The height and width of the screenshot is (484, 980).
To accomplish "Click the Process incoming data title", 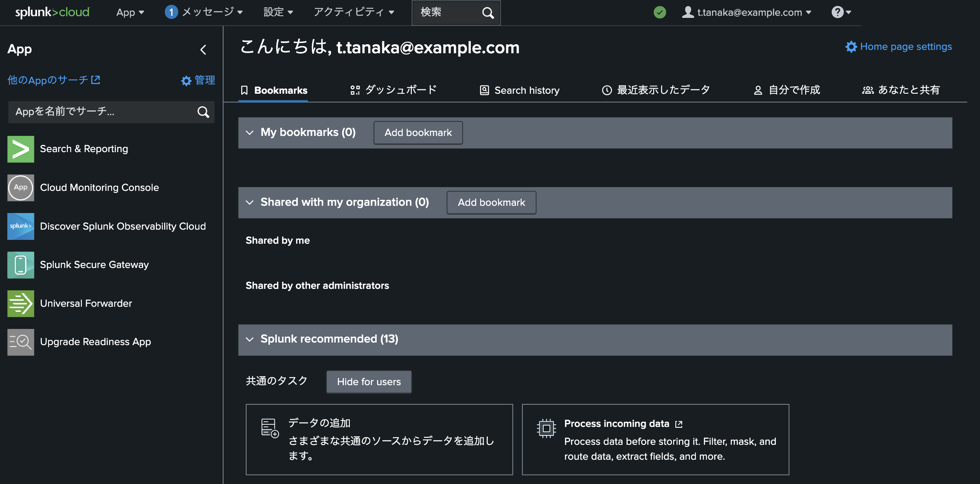I will [x=617, y=423].
